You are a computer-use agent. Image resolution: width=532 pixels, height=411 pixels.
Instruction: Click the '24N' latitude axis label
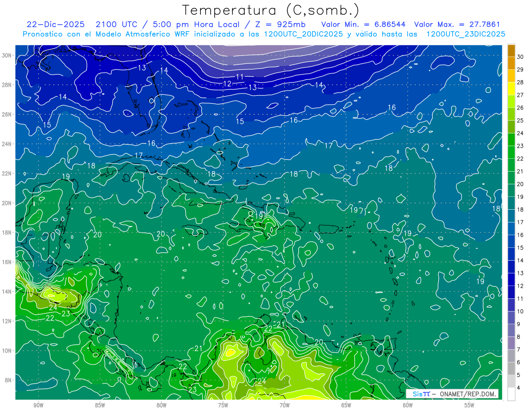click(8, 144)
